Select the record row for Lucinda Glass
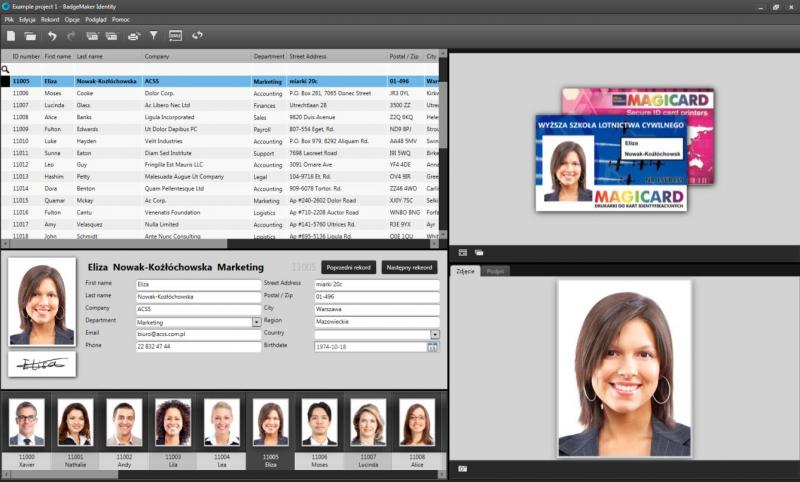 click(219, 105)
